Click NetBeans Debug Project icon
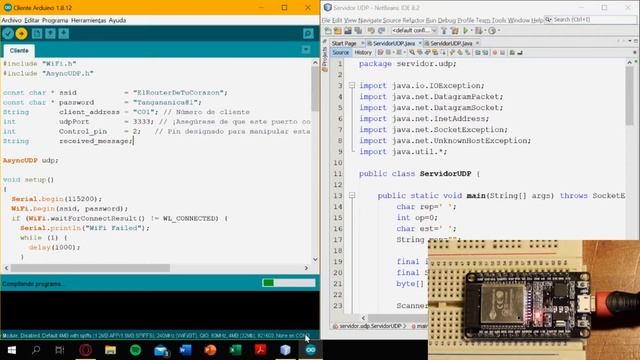 (478, 31)
